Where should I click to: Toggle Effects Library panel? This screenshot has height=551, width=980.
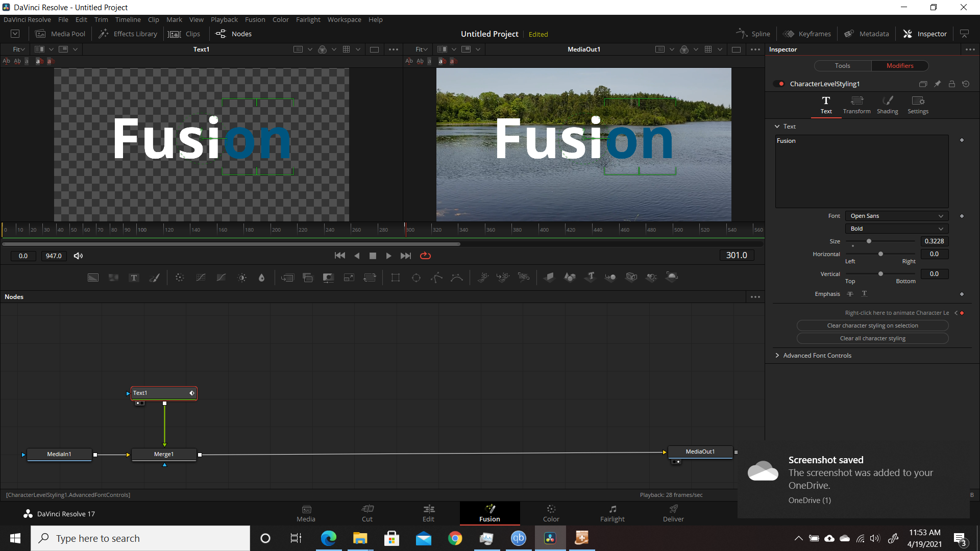[128, 34]
